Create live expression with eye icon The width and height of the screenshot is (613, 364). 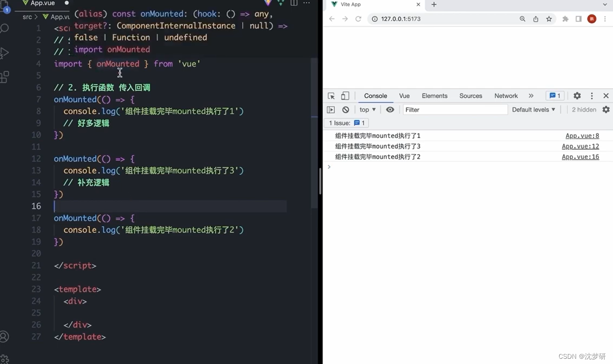pyautogui.click(x=390, y=110)
